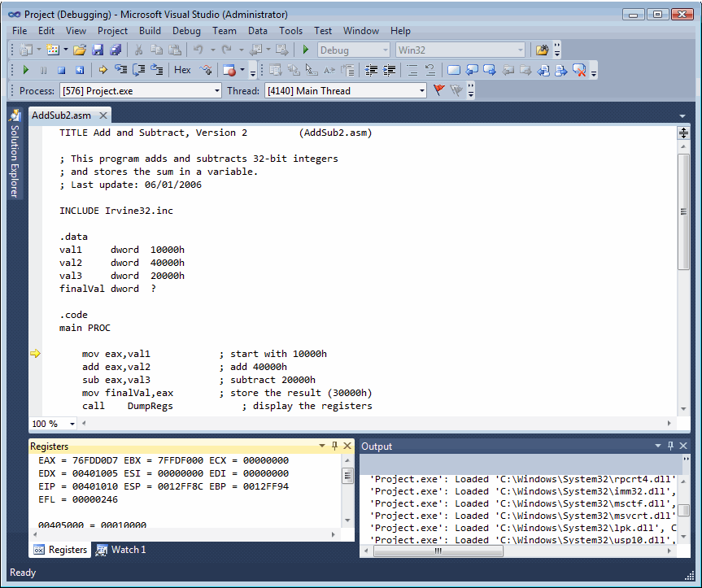Screen dimensions: 702x588
Task: Click the Increase Indent icon
Action: coord(389,70)
